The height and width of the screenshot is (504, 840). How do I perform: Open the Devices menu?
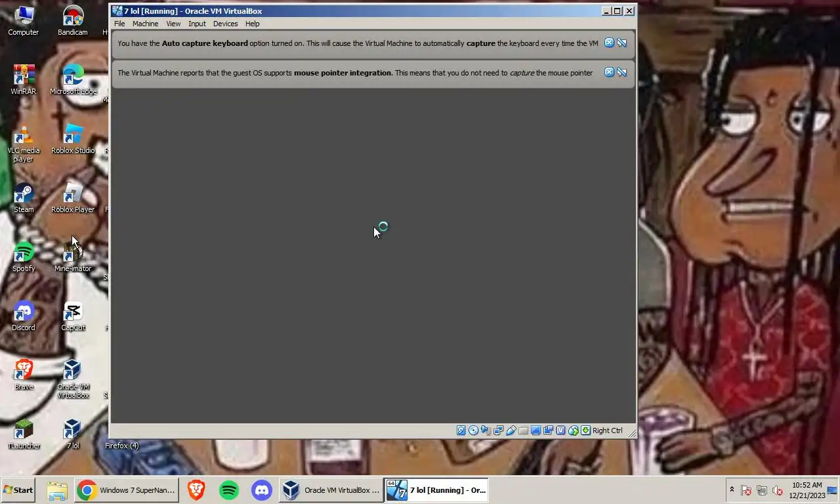(x=225, y=24)
